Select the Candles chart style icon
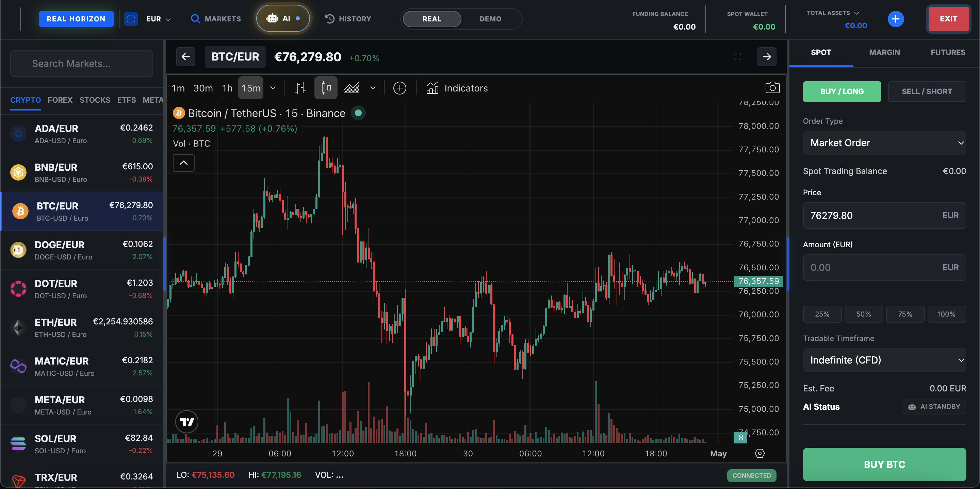 point(326,88)
